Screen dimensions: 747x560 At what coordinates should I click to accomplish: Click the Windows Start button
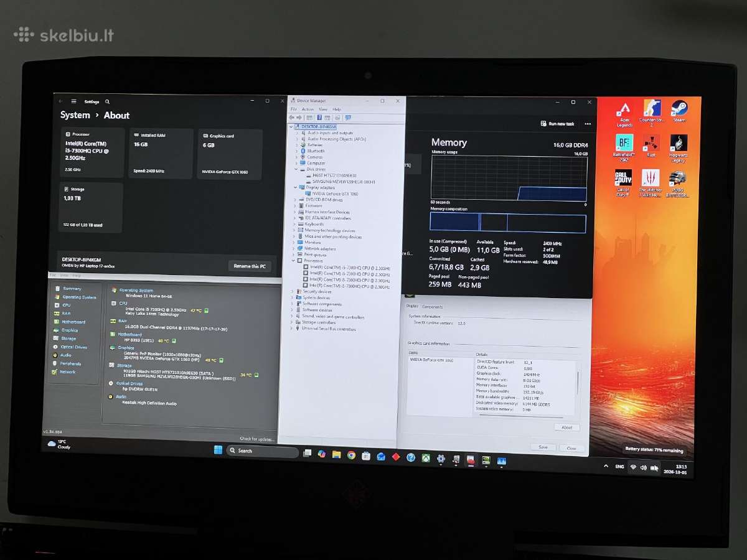coord(218,450)
